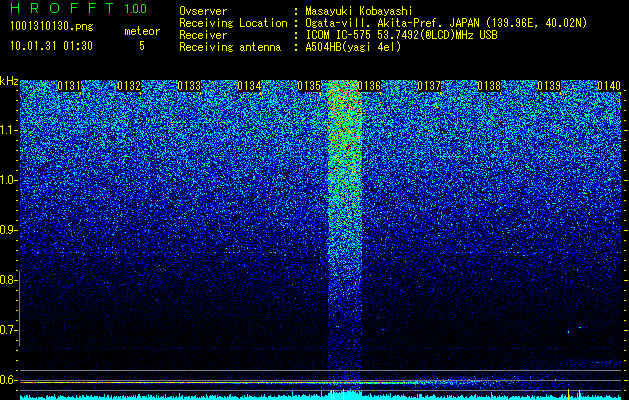
Task: Click the Receiving antenna field label
Action: point(230,47)
